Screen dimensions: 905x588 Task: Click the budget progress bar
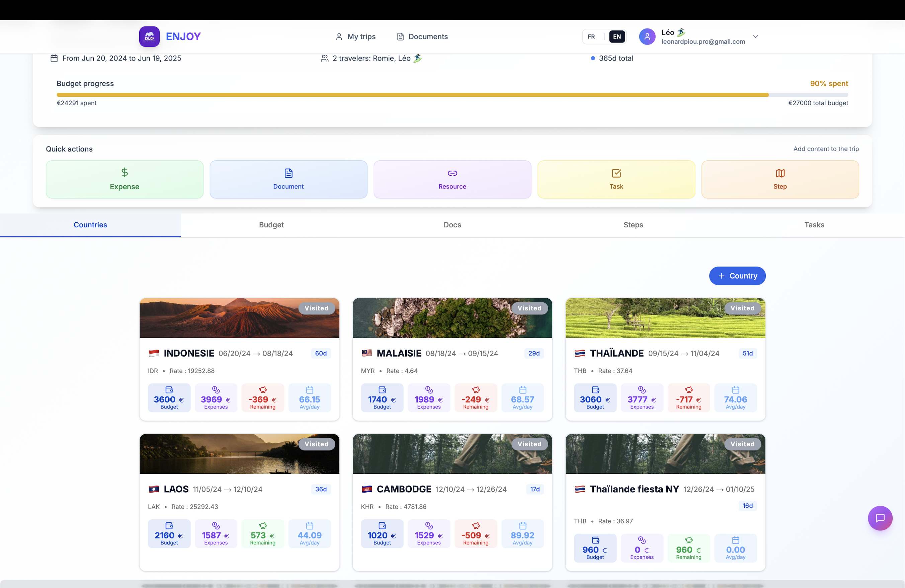click(452, 95)
